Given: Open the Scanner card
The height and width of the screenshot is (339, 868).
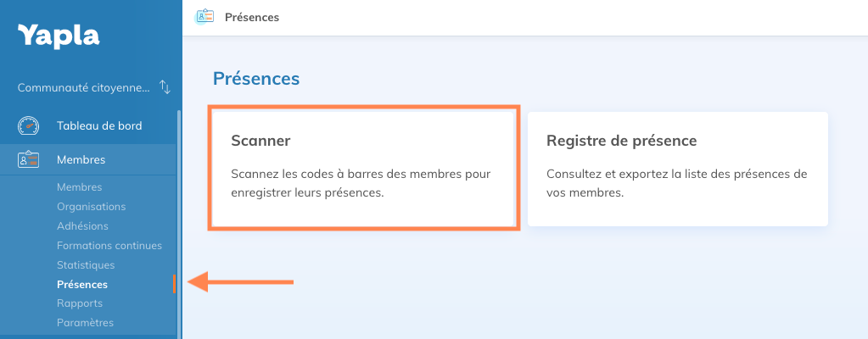Looking at the screenshot, I should coord(363,168).
